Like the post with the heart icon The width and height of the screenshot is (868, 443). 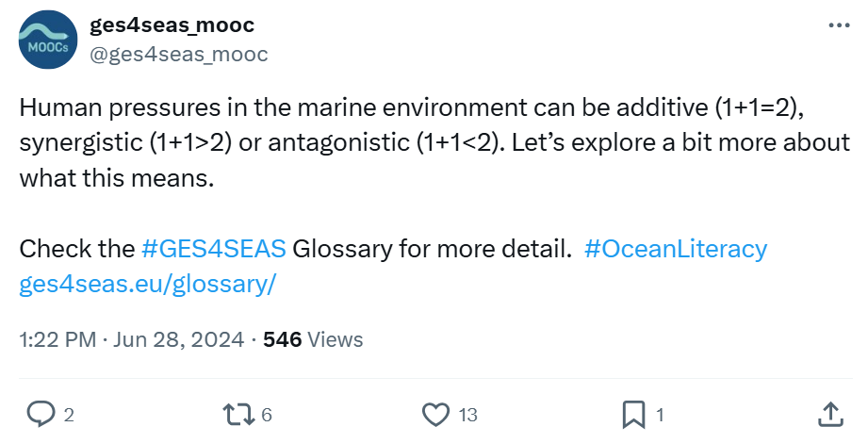coord(435,415)
